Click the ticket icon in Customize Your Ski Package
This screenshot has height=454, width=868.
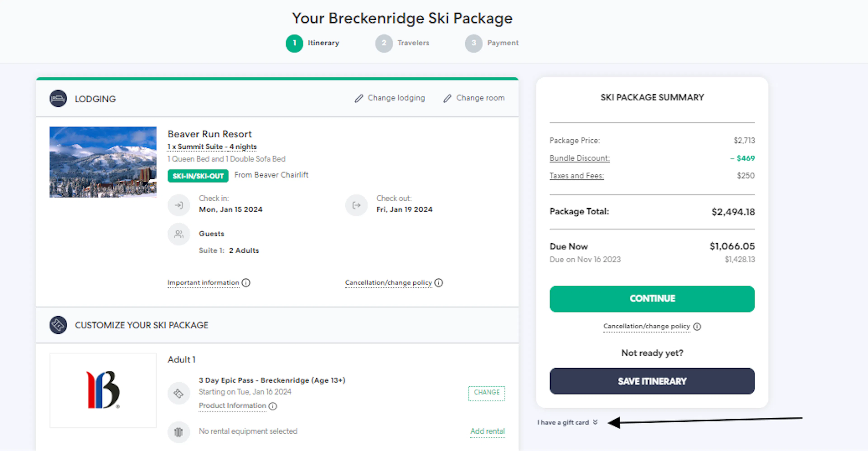pyautogui.click(x=58, y=325)
